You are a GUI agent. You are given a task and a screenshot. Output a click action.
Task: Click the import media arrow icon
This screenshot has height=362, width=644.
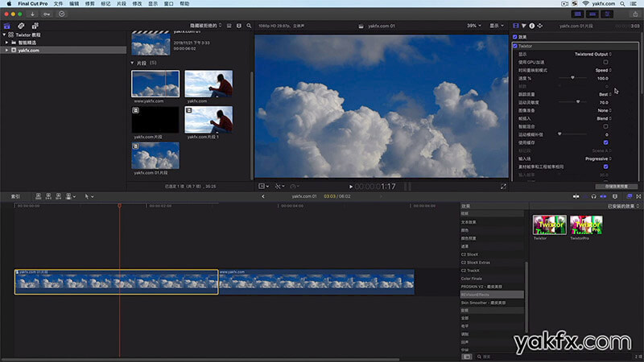coord(32,14)
